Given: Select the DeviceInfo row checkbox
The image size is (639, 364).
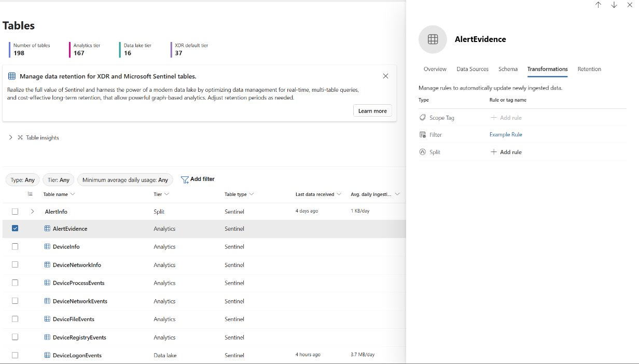Looking at the screenshot, I should tap(15, 246).
